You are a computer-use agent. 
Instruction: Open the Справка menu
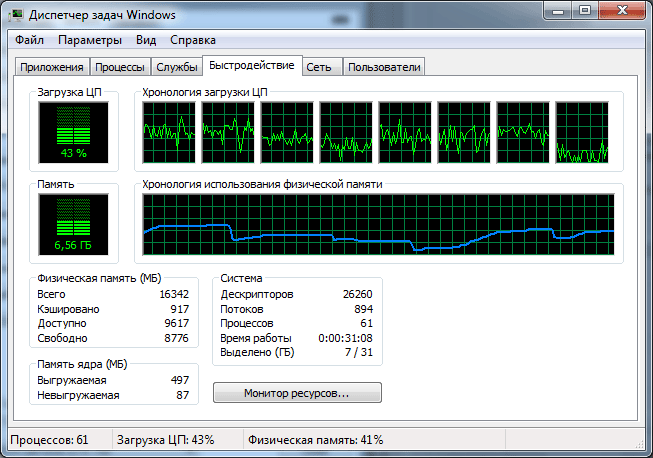pyautogui.click(x=193, y=40)
